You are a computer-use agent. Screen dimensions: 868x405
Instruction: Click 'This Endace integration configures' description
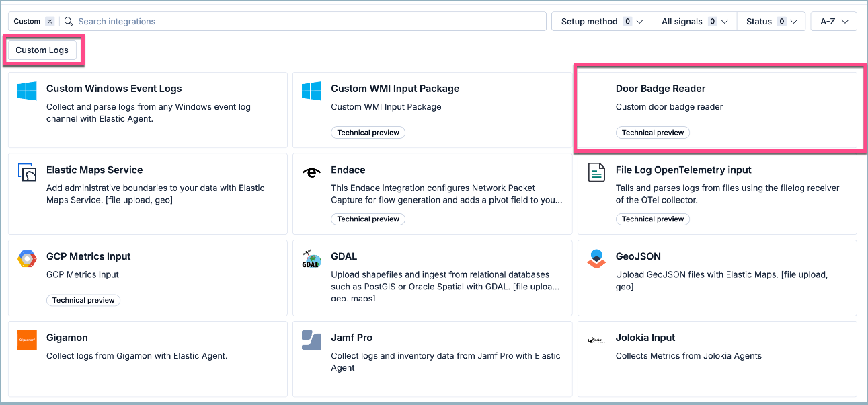coord(447,194)
